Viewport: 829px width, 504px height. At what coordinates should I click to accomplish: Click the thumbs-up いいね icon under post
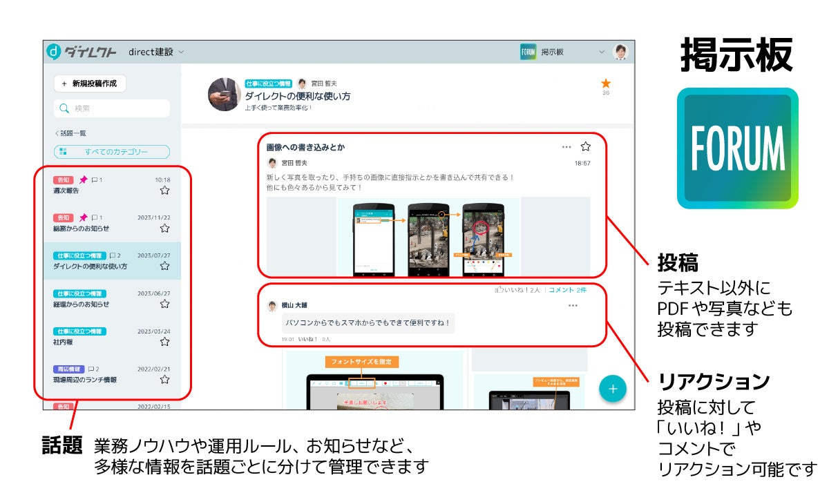pos(499,290)
